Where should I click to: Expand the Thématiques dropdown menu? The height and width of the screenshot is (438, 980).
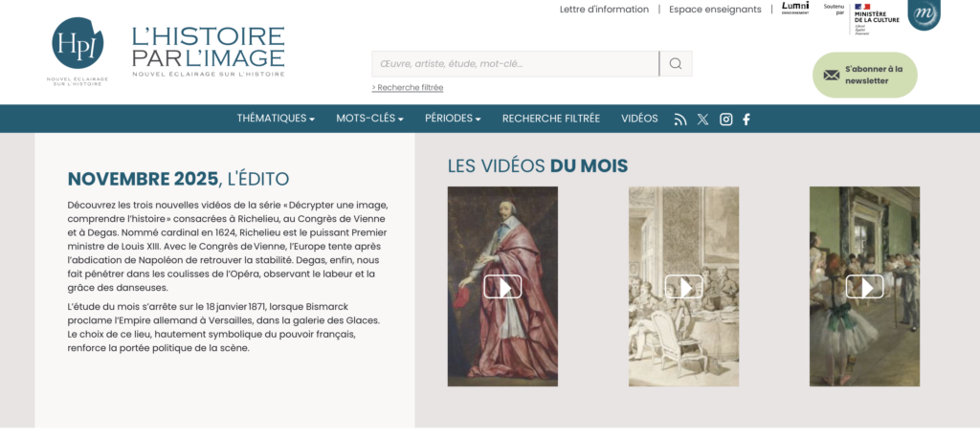276,119
